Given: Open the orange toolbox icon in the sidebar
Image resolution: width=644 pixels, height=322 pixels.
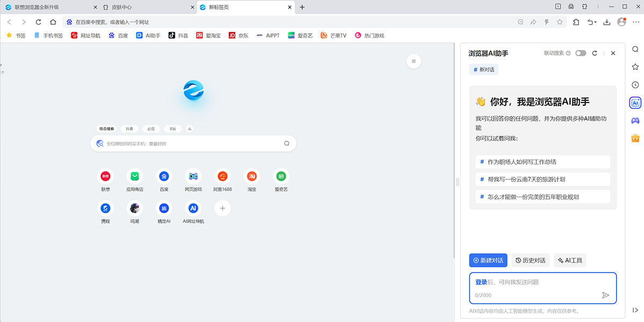Looking at the screenshot, I should coord(635,138).
